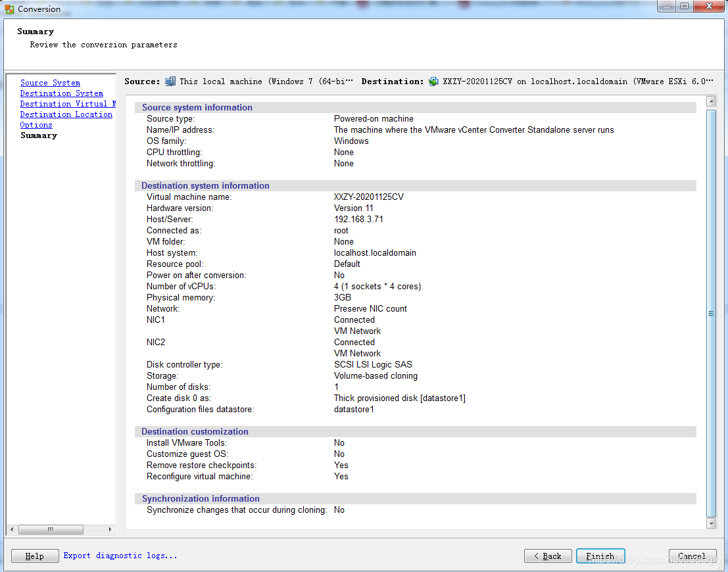
Task: Click summary pane scroll up arrow
Action: (x=711, y=101)
